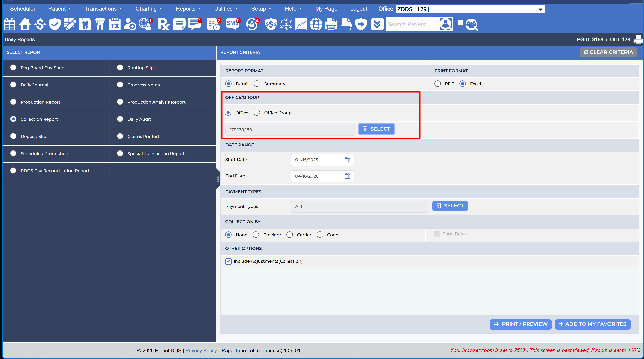Screen dimensions: 644x359
Task: Open the table-with-pencil edit icon
Action: tap(70, 24)
